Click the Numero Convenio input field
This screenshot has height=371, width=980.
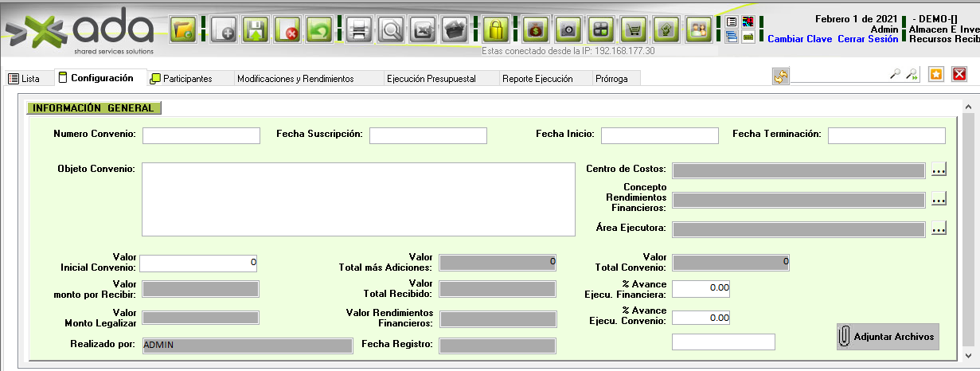(x=201, y=135)
